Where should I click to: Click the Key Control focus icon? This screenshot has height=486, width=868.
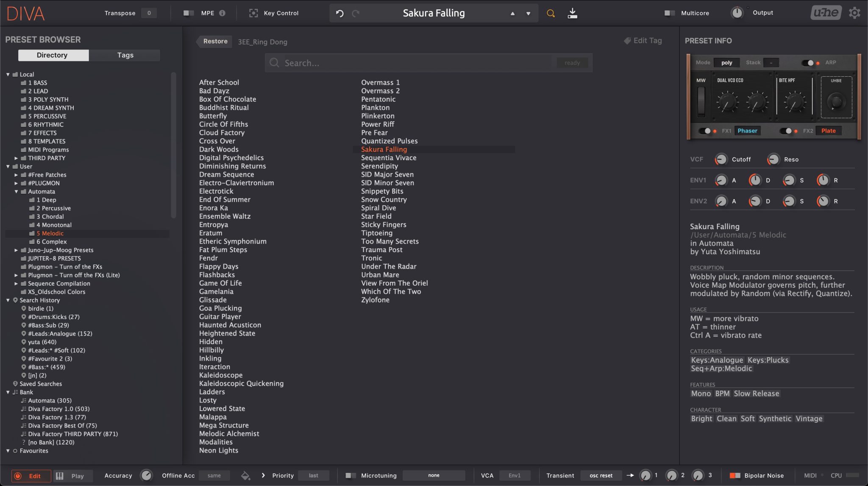pos(253,13)
